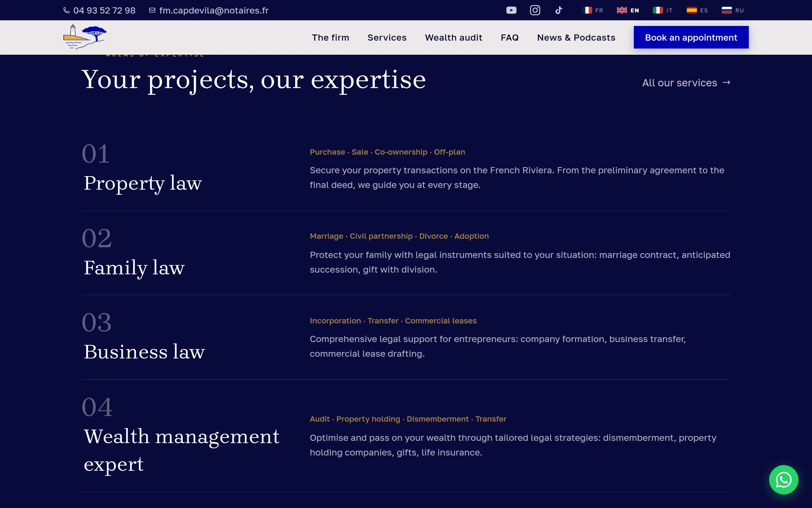Click 'Marriage · Civil partnership · Divorce · Adoption' tags
Viewport: 812px width, 508px height.
(x=399, y=236)
